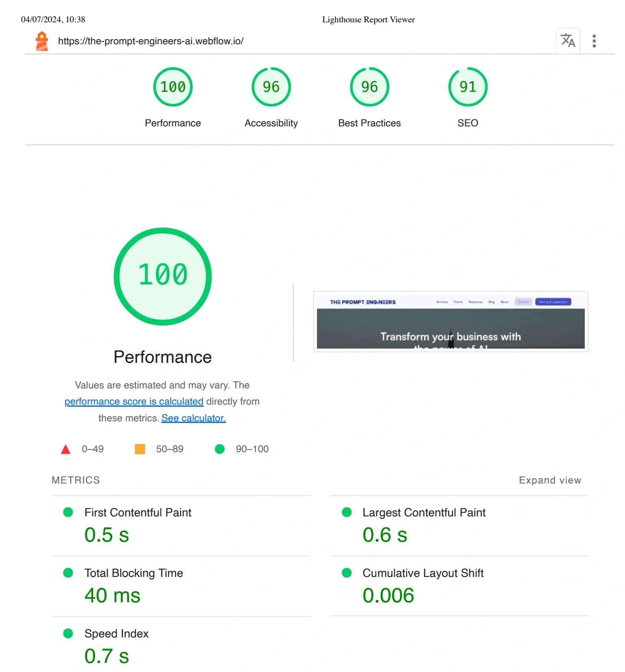
Task: Click the METRICS section heading
Action: click(76, 480)
